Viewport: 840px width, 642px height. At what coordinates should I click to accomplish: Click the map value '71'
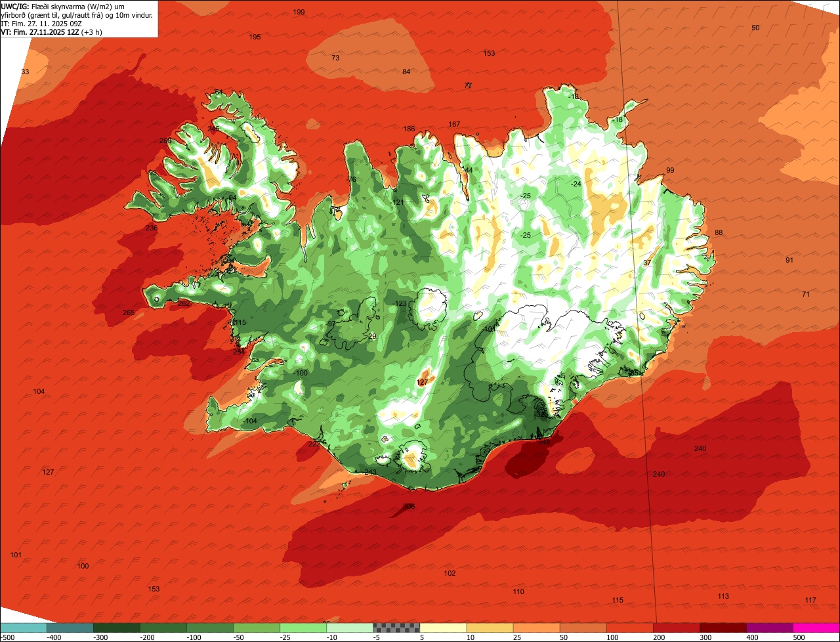[806, 295]
